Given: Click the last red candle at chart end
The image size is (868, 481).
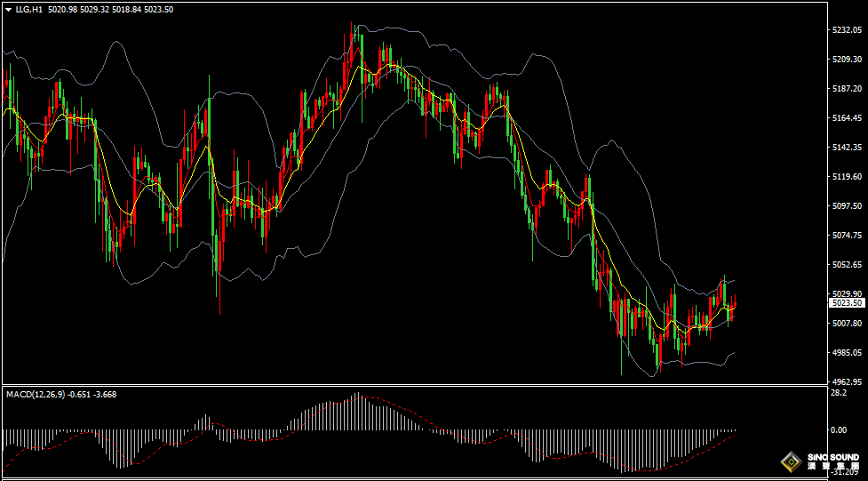Looking at the screenshot, I should click(x=735, y=301).
